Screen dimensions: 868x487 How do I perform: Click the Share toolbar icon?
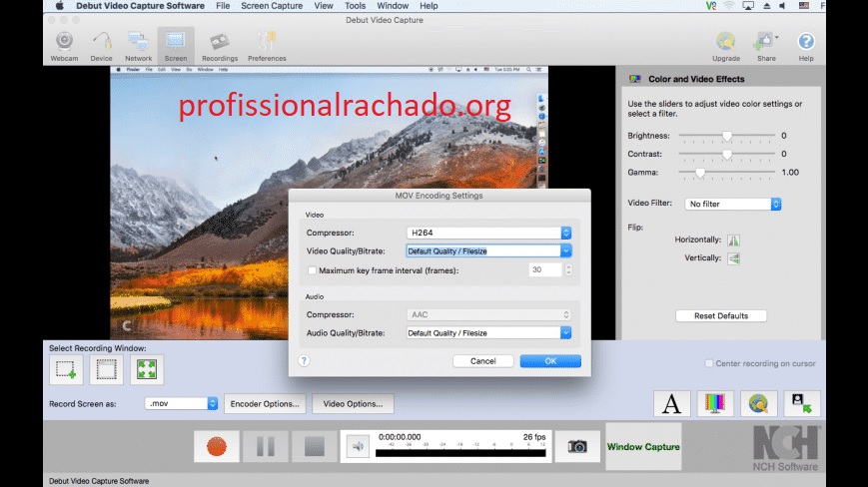[x=766, y=46]
